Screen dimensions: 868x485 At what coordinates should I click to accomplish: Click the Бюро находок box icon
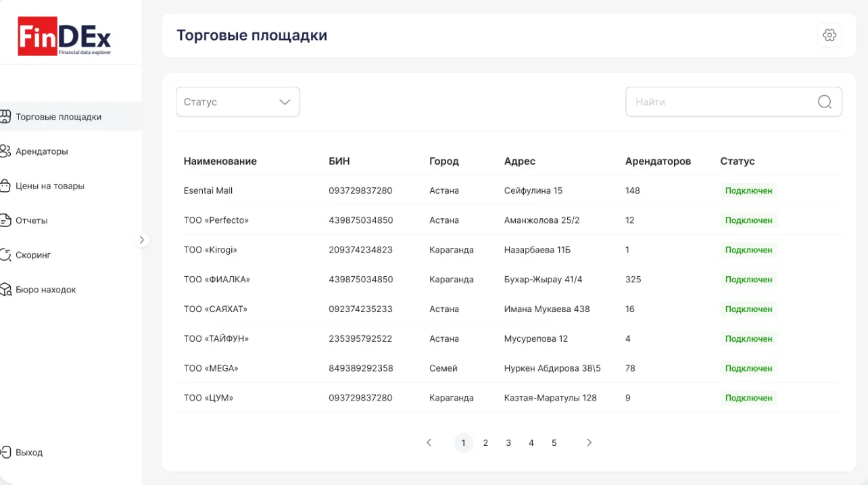pyautogui.click(x=5, y=289)
